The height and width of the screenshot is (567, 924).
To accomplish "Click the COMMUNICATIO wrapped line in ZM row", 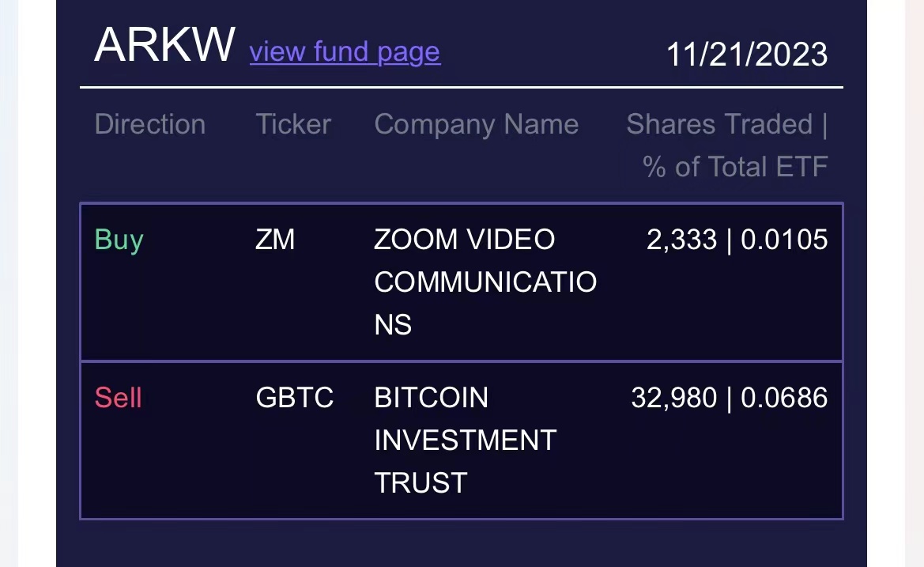I will 485,282.
